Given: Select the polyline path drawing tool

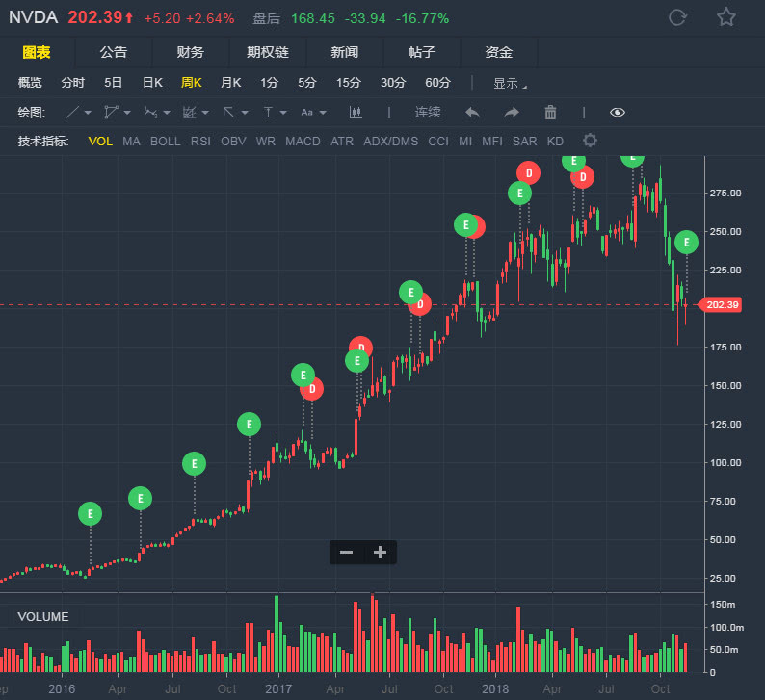Looking at the screenshot, I should (x=111, y=113).
